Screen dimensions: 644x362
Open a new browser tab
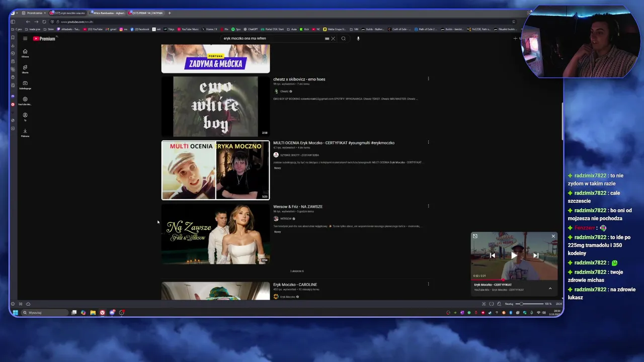tap(170, 13)
